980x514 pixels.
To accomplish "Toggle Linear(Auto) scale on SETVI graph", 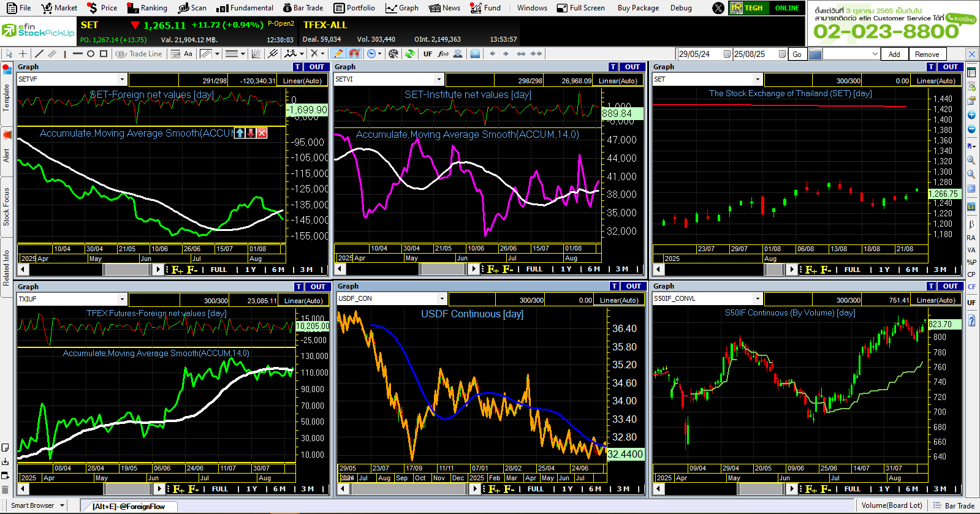I will coord(618,80).
